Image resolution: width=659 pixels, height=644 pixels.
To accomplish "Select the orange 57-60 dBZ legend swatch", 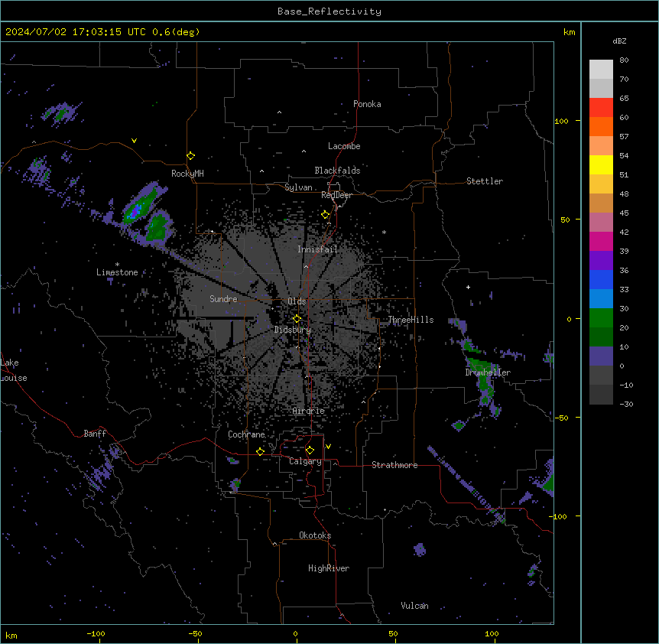I will [601, 126].
